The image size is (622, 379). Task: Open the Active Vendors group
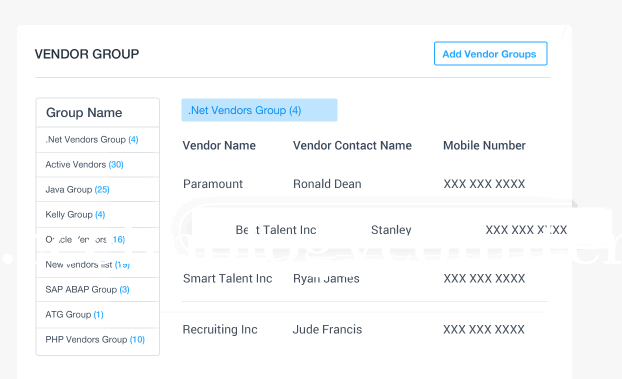pyautogui.click(x=98, y=165)
